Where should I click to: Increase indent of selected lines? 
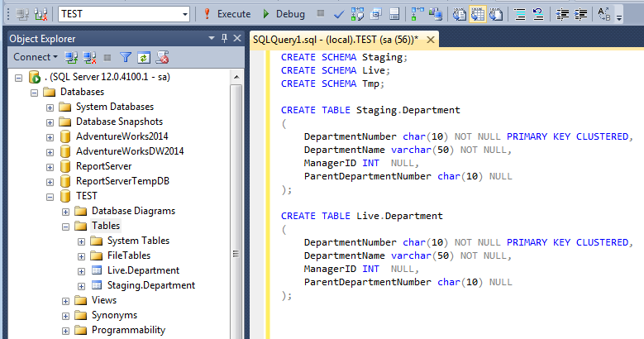click(x=580, y=14)
